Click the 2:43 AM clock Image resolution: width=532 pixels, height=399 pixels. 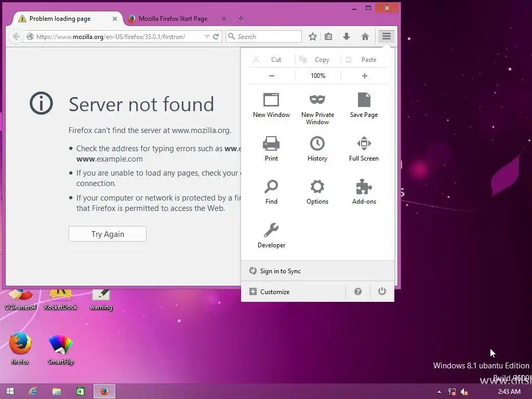pos(509,392)
